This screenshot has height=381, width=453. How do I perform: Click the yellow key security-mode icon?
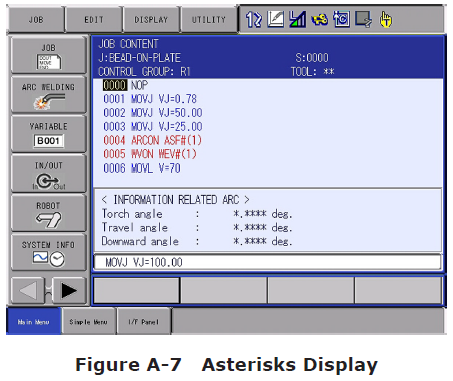(319, 20)
